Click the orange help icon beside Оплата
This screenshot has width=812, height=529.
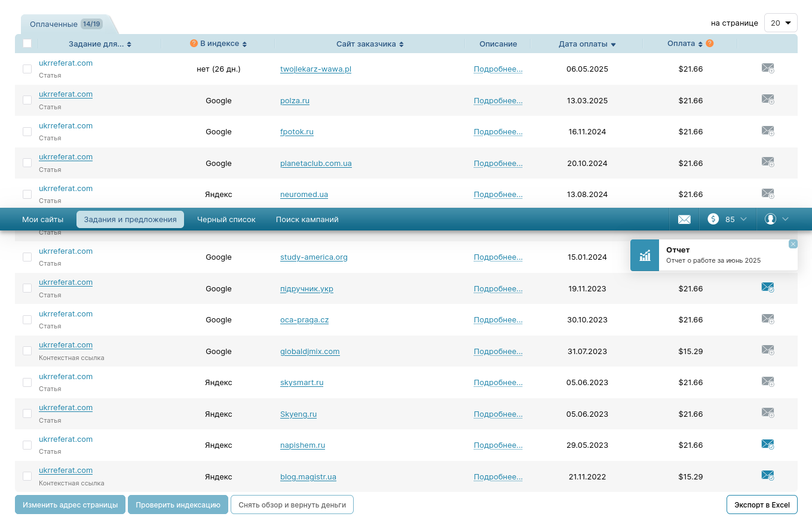709,44
